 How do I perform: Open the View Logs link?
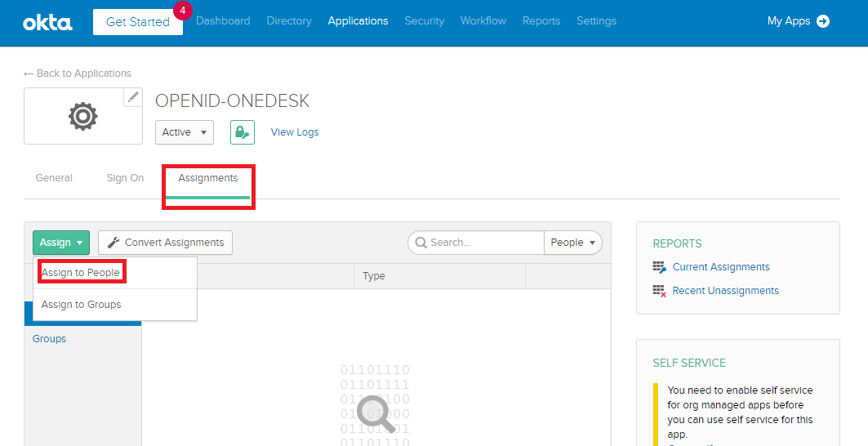pos(295,132)
